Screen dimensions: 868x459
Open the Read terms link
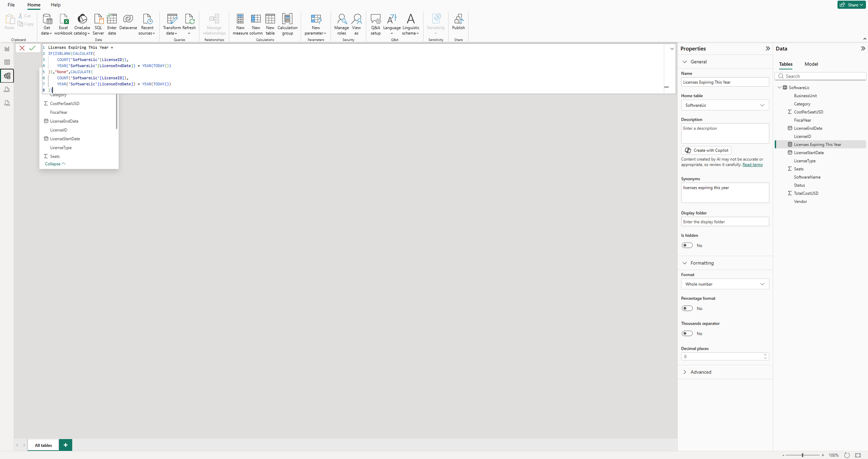click(752, 165)
